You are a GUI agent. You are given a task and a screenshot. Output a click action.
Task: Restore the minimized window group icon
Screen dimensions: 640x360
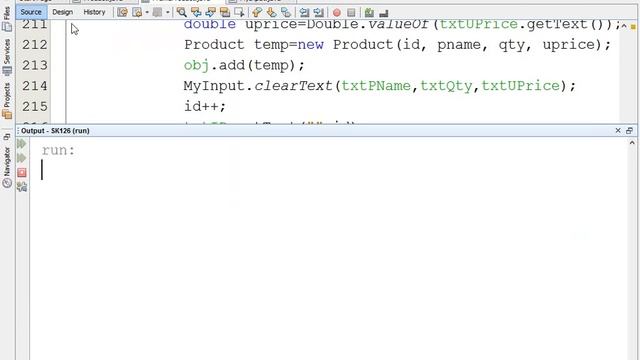(x=7, y=137)
